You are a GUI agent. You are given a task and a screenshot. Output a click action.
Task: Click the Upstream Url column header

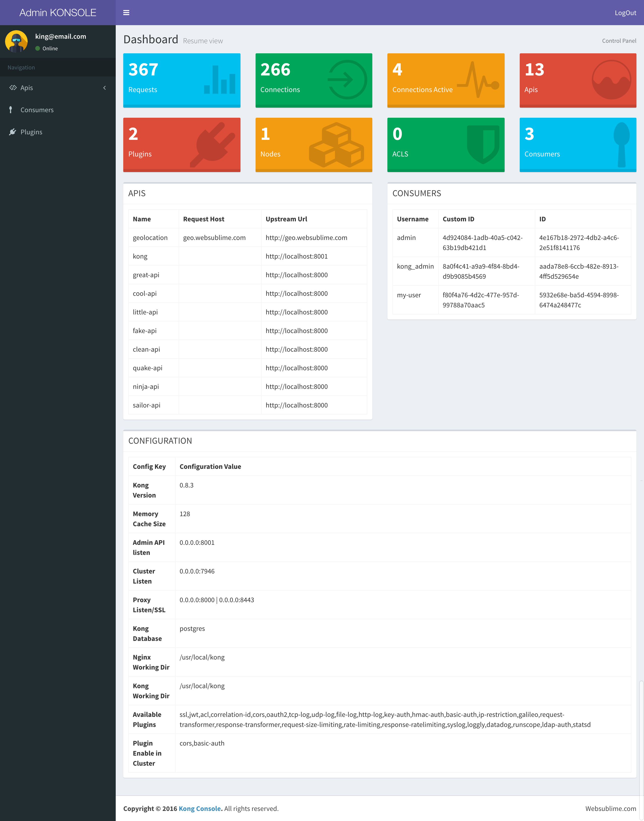click(x=286, y=219)
